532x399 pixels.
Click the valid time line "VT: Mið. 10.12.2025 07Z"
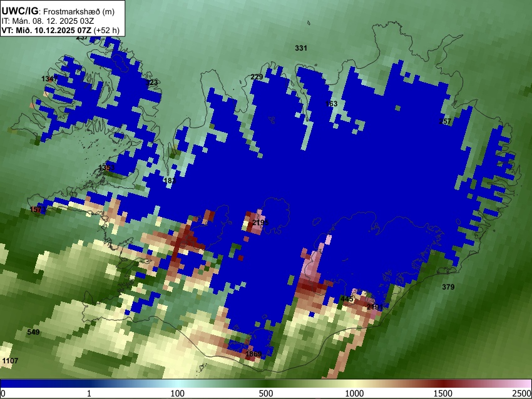click(x=46, y=30)
